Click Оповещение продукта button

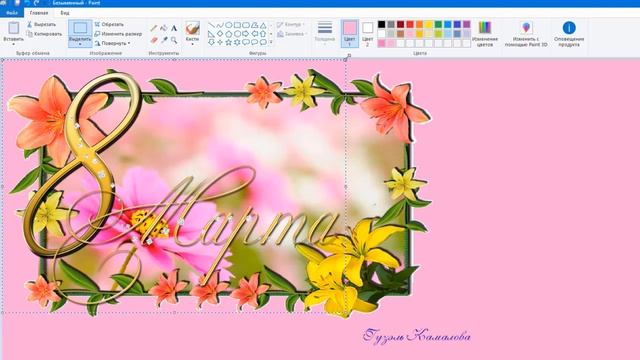click(569, 34)
